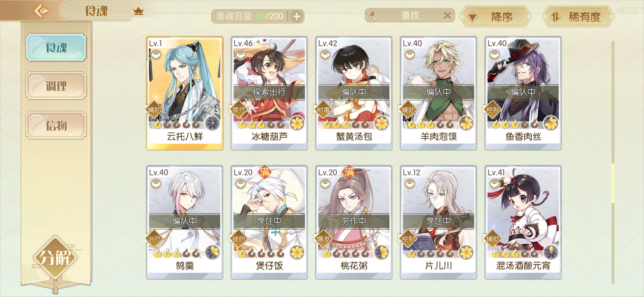Click the magnifier search icon
The image size is (644, 297).
click(372, 15)
